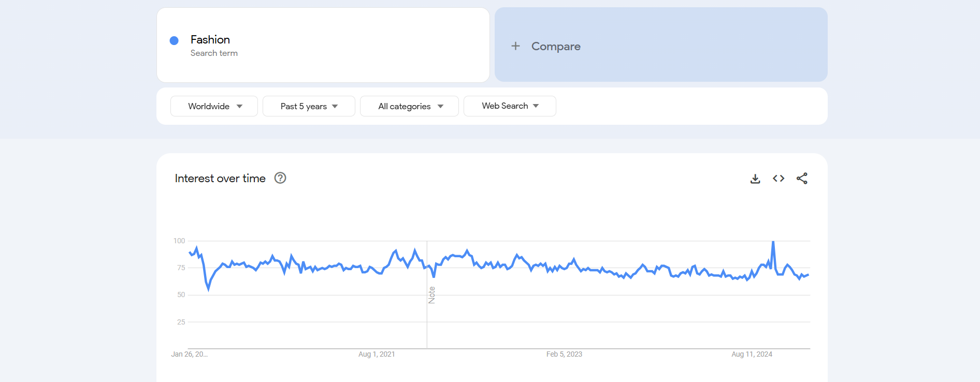Click the Feb 5, 2023 axis label
Image resolution: width=980 pixels, height=382 pixels.
coord(564,354)
